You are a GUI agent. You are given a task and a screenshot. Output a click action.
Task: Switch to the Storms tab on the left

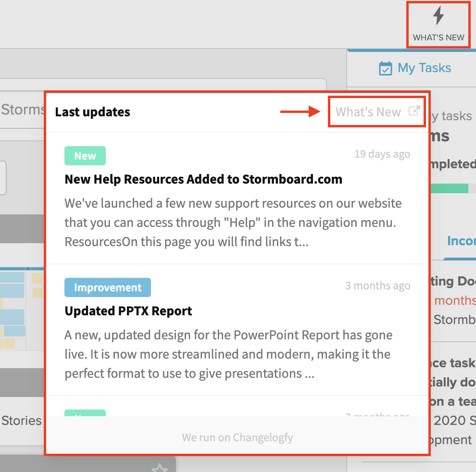pyautogui.click(x=23, y=109)
